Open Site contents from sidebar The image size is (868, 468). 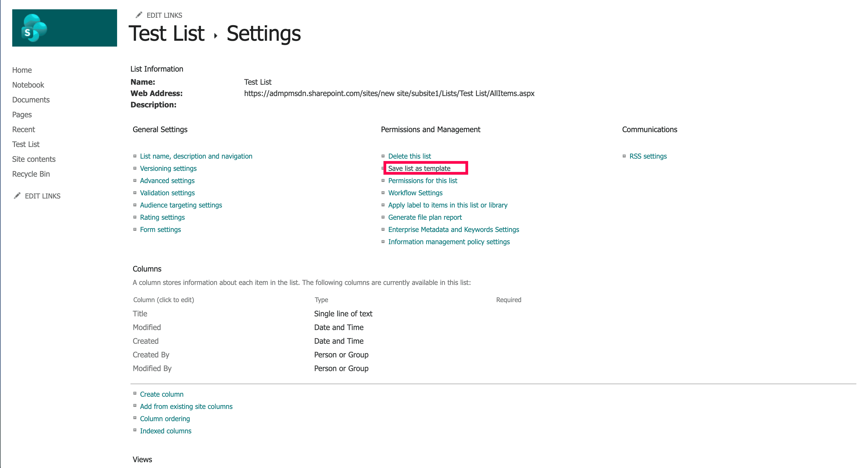click(x=34, y=159)
